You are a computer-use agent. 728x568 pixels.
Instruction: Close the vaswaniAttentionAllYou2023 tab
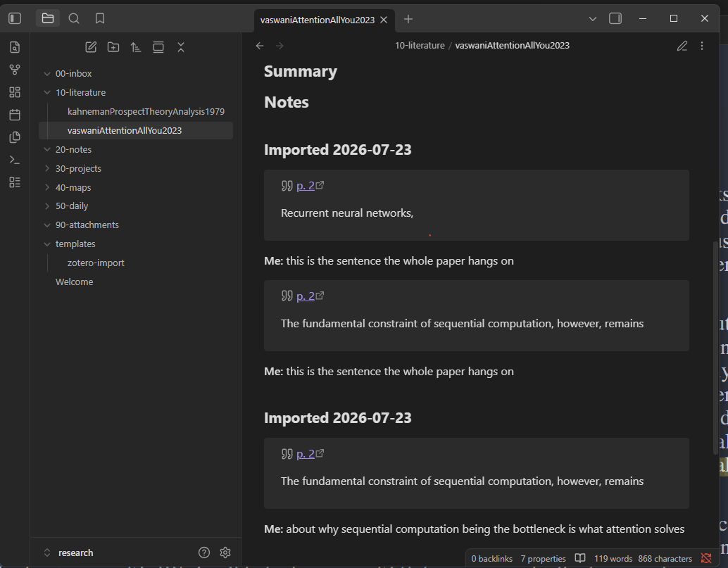(384, 20)
